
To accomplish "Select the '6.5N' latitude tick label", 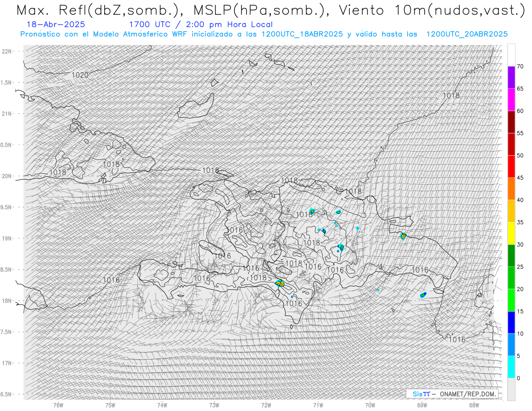I will pos(6,395).
